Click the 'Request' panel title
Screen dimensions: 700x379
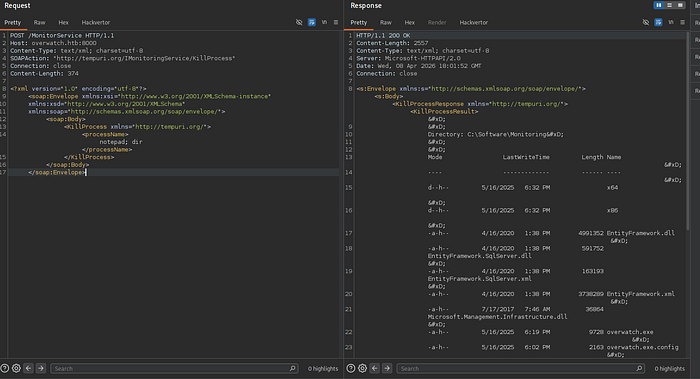(x=17, y=5)
